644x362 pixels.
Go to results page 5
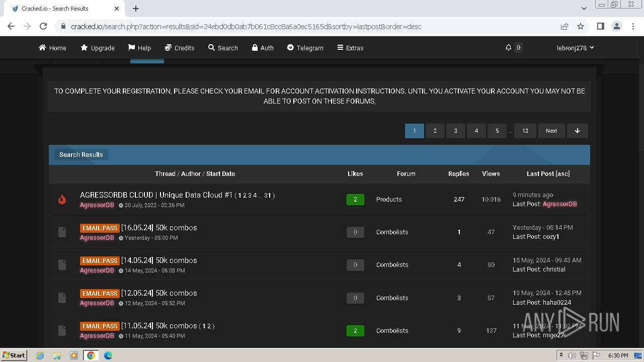497,131
